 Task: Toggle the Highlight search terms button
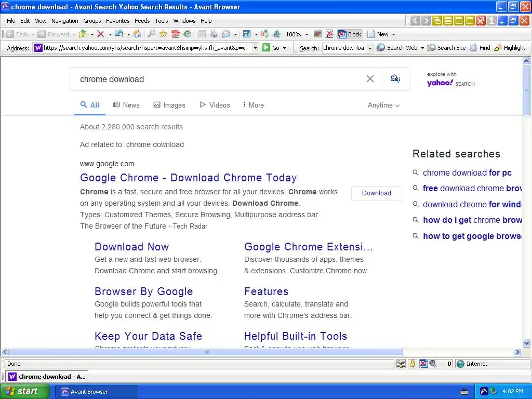coord(510,48)
